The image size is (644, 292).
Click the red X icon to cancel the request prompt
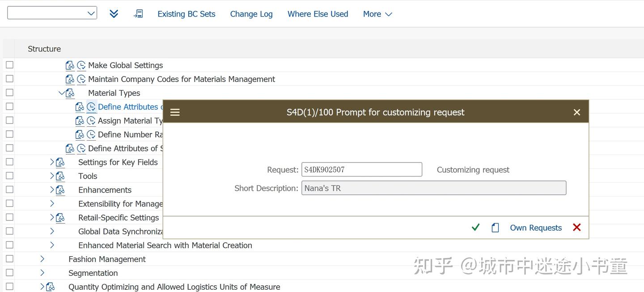click(576, 228)
